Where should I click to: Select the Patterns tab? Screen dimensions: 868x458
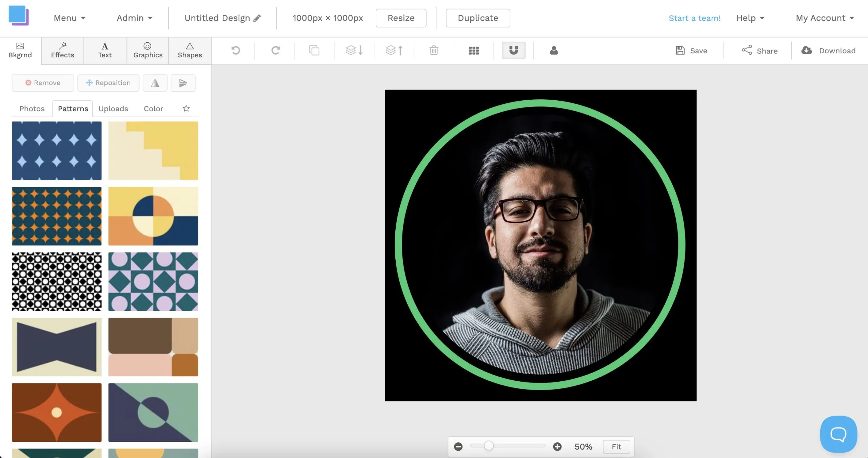(x=73, y=108)
